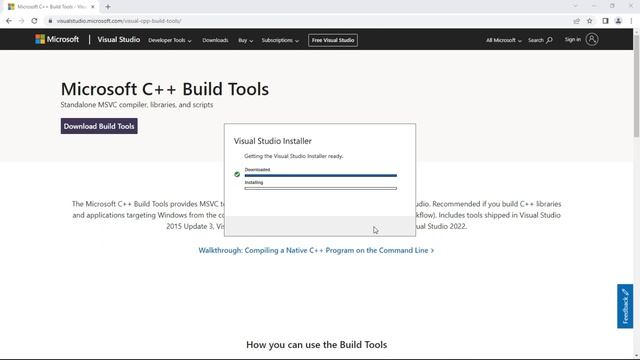Click the Sign in link
The height and width of the screenshot is (360, 640).
pyautogui.click(x=573, y=40)
